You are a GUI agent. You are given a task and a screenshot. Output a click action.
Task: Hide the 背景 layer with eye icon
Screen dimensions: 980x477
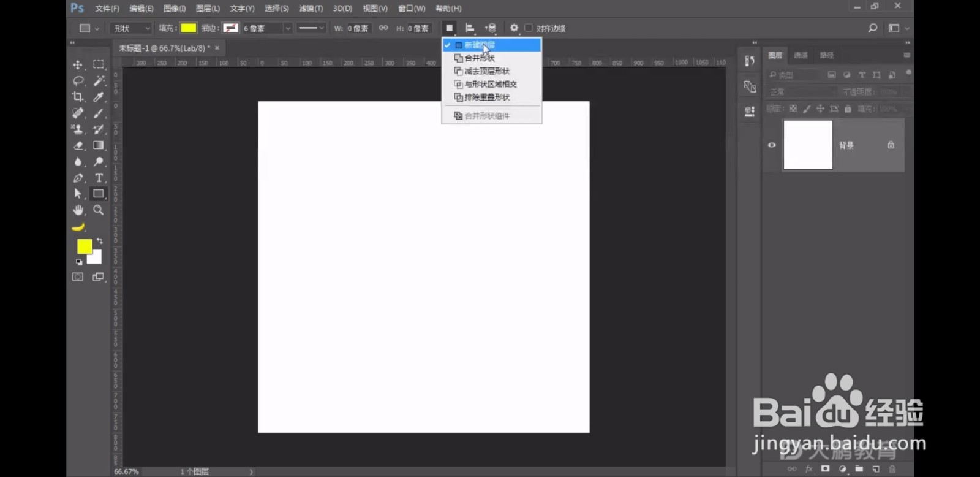coord(772,145)
